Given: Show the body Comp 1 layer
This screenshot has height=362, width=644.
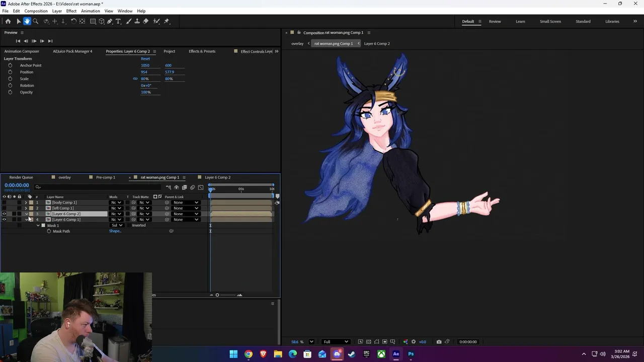Looking at the screenshot, I should click(x=5, y=203).
